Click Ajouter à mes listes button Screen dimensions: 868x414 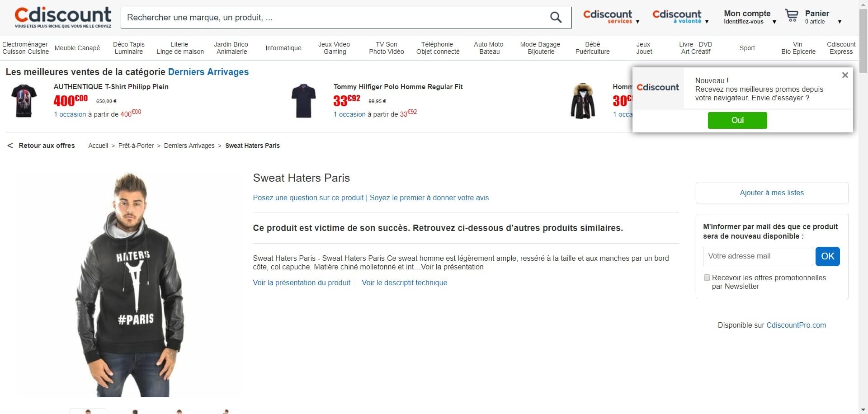[x=772, y=193]
